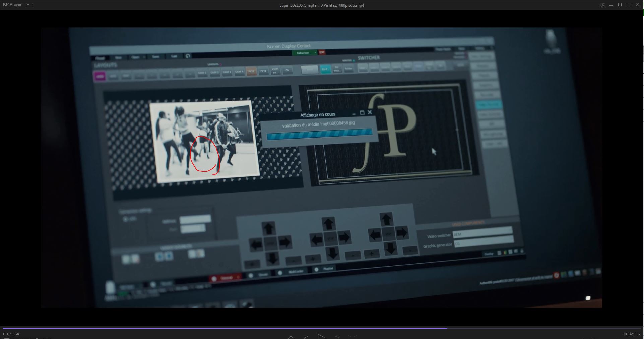
Task: Open the KMPlayer logo main menu
Action: click(12, 5)
